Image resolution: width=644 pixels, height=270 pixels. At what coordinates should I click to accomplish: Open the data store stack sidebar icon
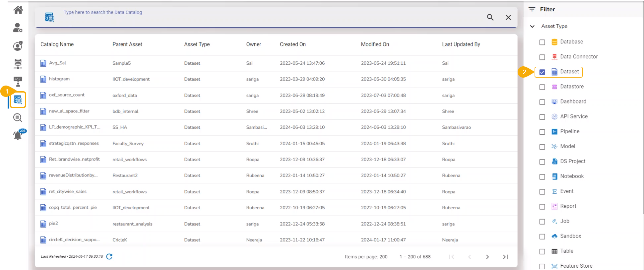pyautogui.click(x=18, y=63)
